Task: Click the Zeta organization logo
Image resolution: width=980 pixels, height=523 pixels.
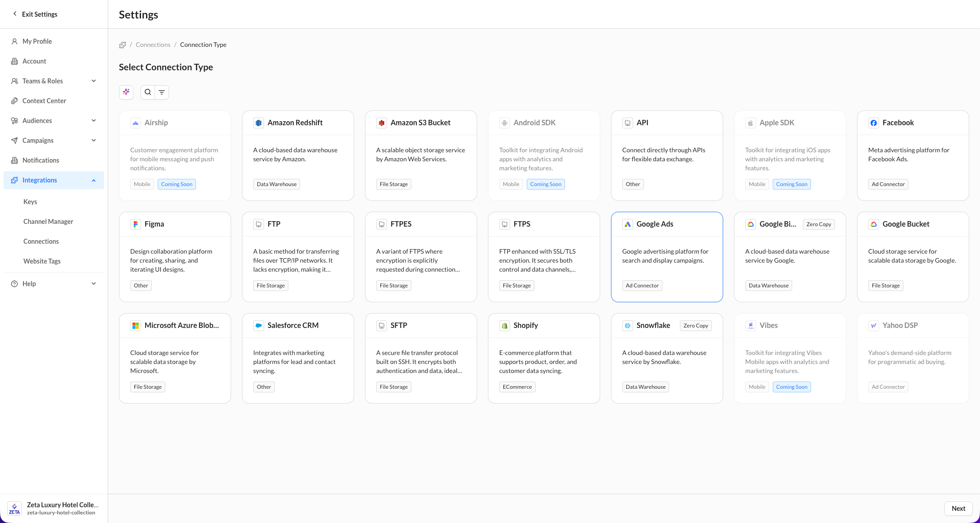Action: [x=14, y=509]
